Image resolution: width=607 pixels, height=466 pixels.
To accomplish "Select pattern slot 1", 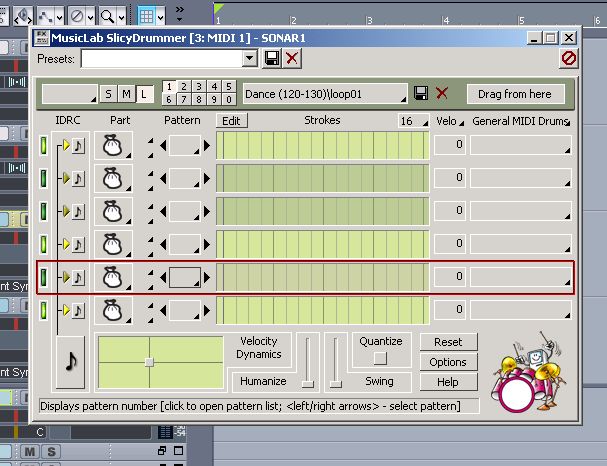I will point(169,87).
